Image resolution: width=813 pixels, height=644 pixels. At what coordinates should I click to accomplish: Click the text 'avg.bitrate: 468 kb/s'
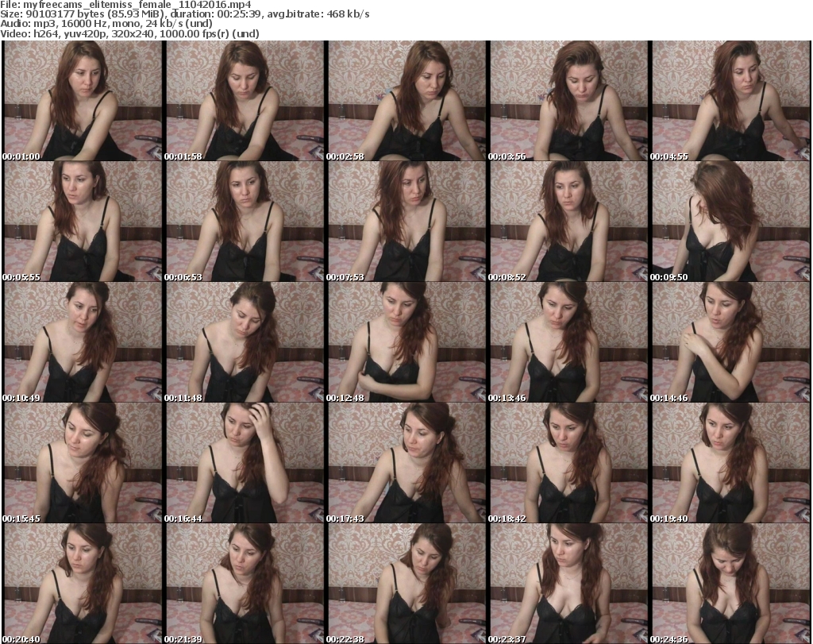pos(318,14)
